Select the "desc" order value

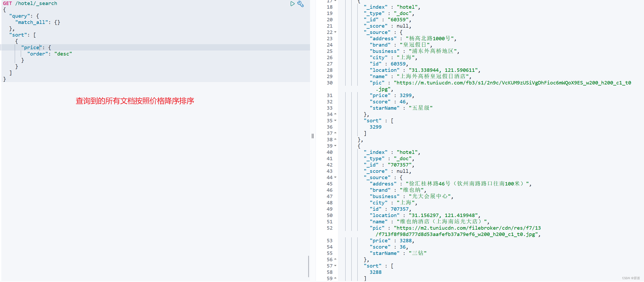[63, 54]
